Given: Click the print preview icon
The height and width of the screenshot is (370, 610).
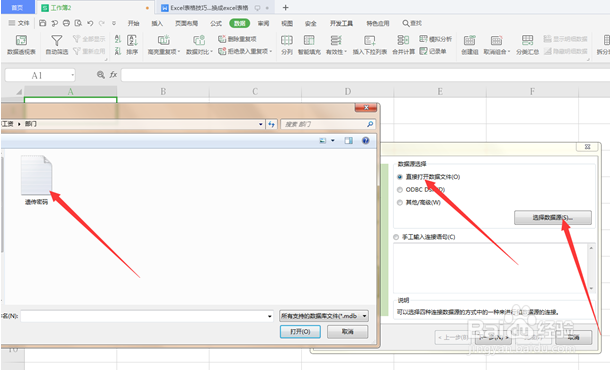Looking at the screenshot, I should [x=78, y=23].
